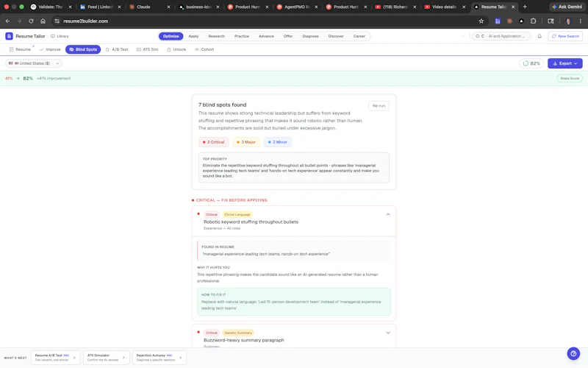The height and width of the screenshot is (368, 588).
Task: Click the Cliché Language tag
Action: [x=237, y=215]
